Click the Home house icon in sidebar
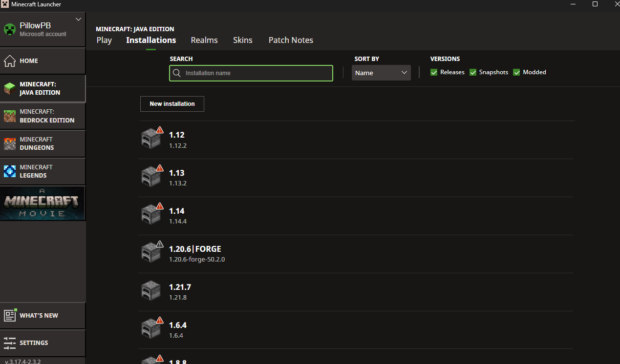This screenshot has width=620, height=364. click(x=10, y=61)
